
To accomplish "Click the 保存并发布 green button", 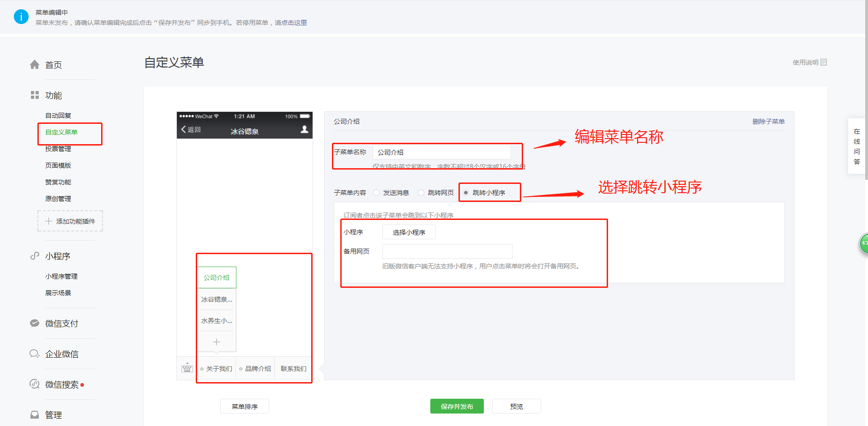I will click(x=457, y=406).
